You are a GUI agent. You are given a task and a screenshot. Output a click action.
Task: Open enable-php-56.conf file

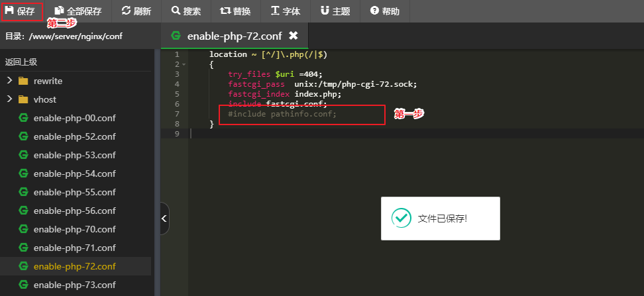75,211
